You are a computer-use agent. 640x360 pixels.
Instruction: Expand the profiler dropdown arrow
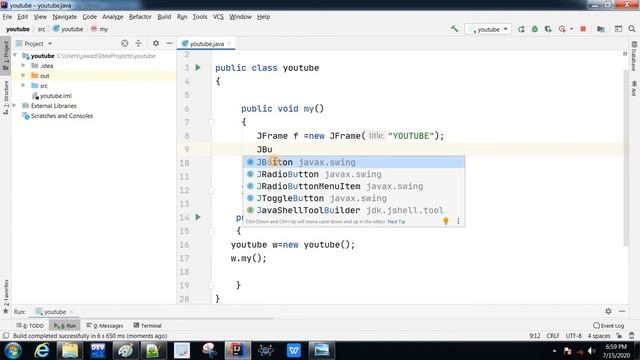point(571,29)
